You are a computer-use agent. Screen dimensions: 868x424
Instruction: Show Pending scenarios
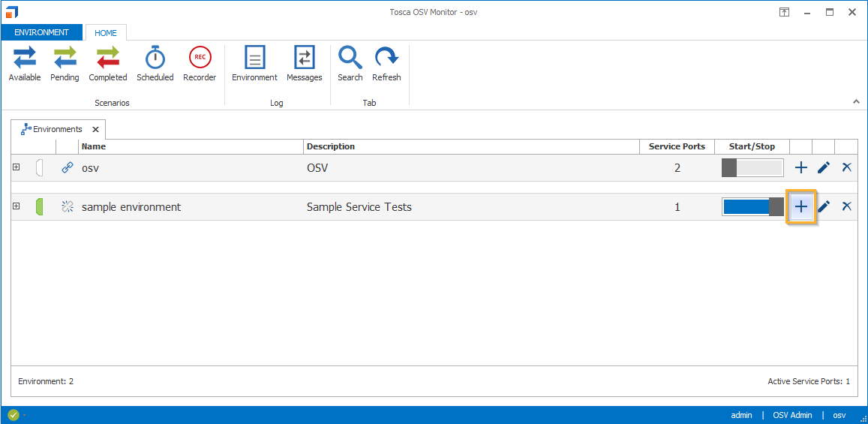[65, 64]
